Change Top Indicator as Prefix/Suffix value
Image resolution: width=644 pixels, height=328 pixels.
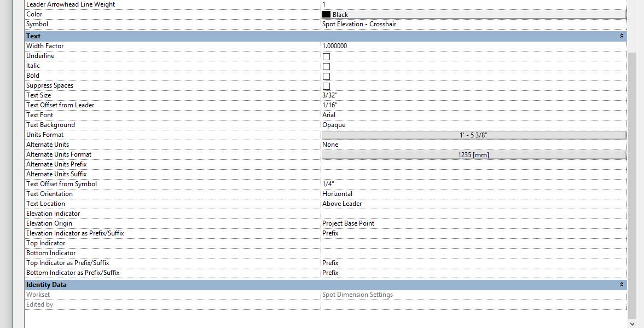pyautogui.click(x=473, y=263)
